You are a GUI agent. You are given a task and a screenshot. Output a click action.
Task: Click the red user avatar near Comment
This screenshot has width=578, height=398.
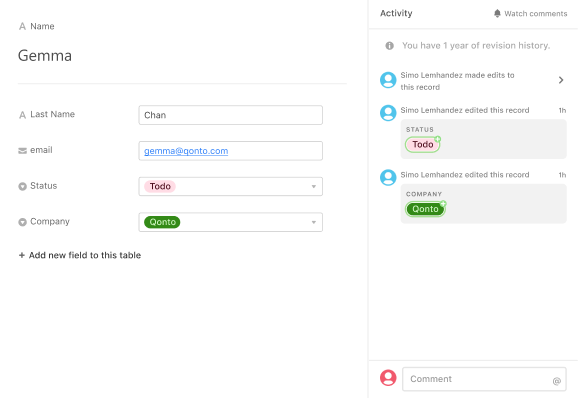[x=388, y=378]
